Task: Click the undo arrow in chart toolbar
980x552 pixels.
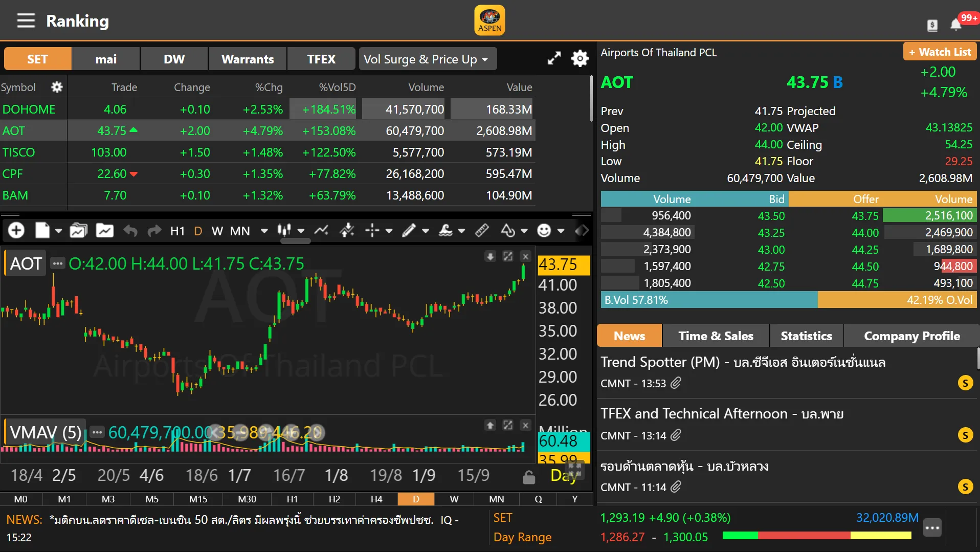Action: (x=130, y=231)
